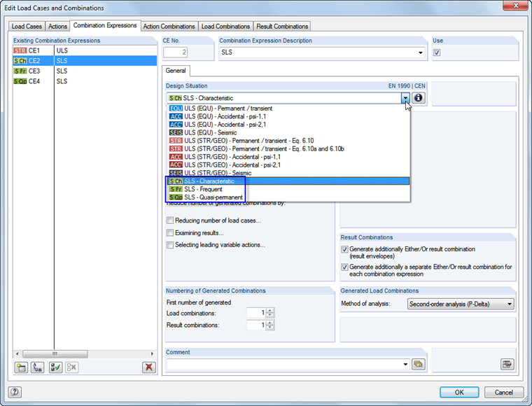Image resolution: width=532 pixels, height=406 pixels.
Task: Select ULS (EQU) - Permanent / transient
Action: pos(288,108)
